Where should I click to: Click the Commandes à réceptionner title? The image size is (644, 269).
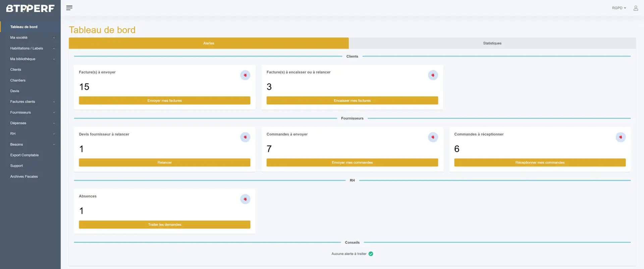pos(479,134)
